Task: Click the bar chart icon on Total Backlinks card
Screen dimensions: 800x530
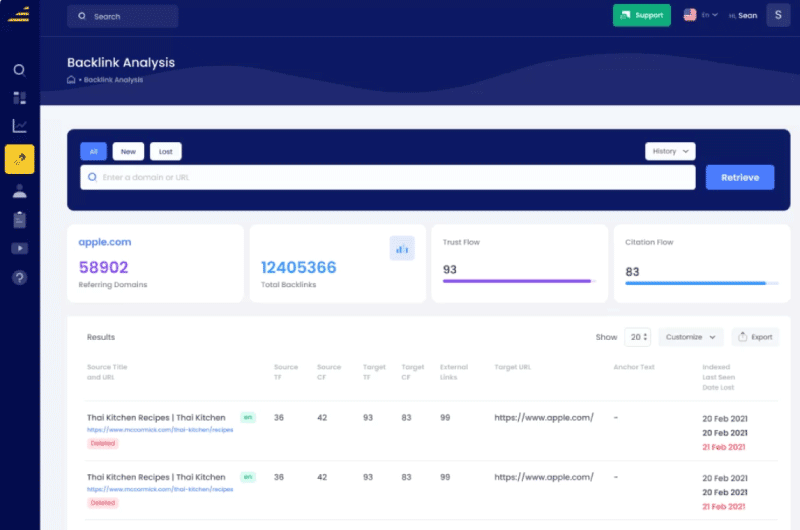Action: pos(402,248)
